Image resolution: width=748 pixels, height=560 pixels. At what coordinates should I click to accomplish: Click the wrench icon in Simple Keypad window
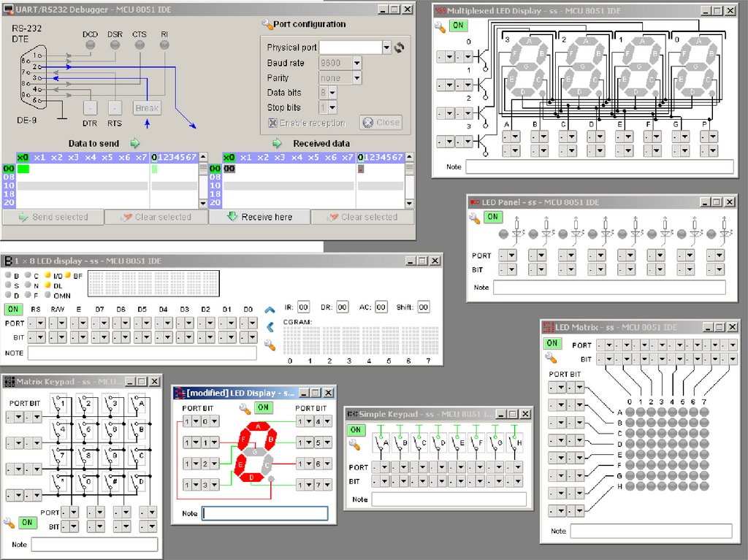click(x=355, y=443)
